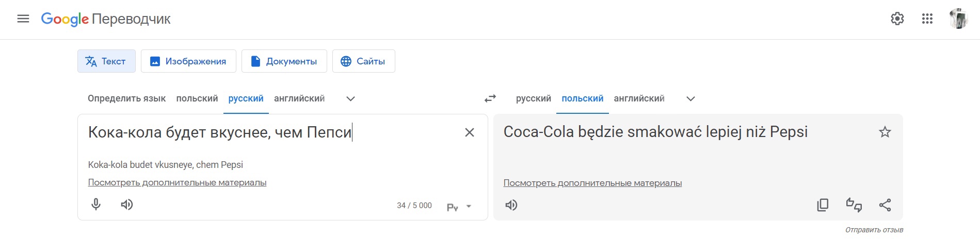The image size is (980, 239).
Task: Start voice input with the microphone
Action: tap(96, 204)
